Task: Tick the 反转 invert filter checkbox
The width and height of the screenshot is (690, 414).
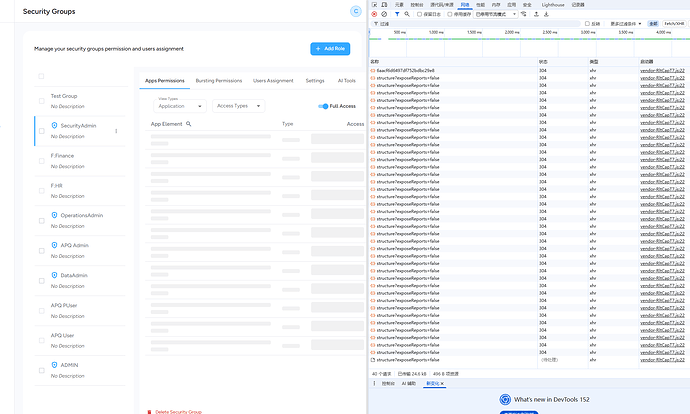Action: click(x=587, y=24)
